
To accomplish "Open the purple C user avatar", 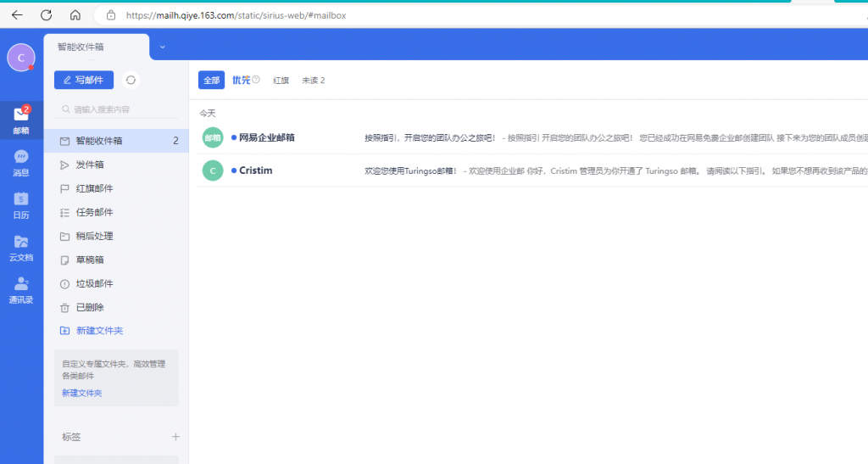I will 21,58.
